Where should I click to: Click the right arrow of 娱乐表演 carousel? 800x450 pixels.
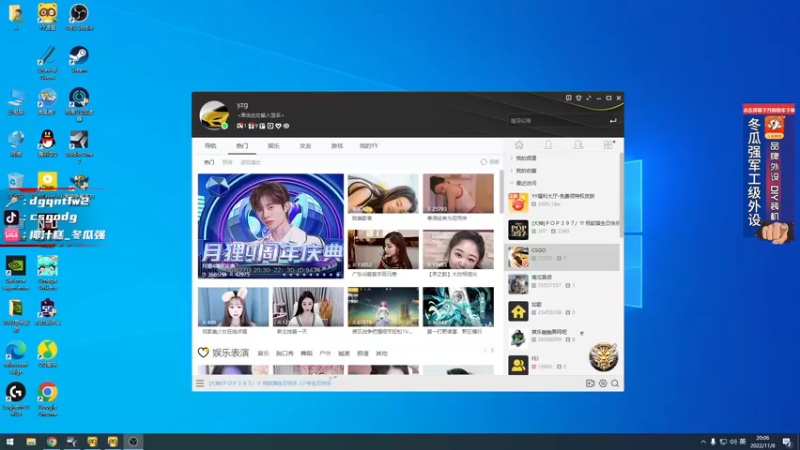pyautogui.click(x=492, y=350)
